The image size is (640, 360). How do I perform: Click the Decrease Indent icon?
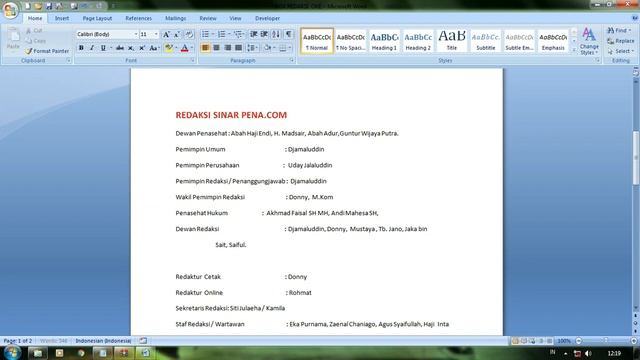(x=253, y=34)
